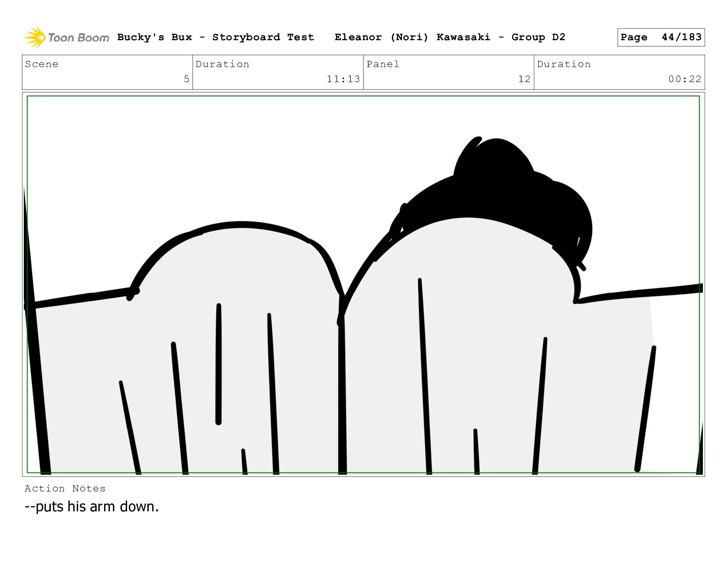Click the "--puts his arm down." note text
This screenshot has width=728, height=563.
pyautogui.click(x=91, y=506)
